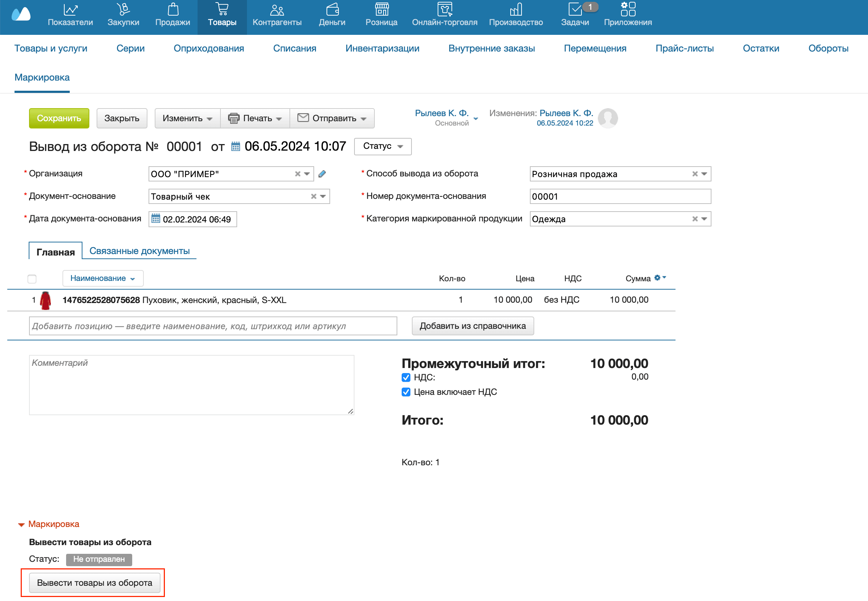Viewport: 868px width, 601px height.
Task: Expand the Статус dropdown
Action: pos(383,147)
